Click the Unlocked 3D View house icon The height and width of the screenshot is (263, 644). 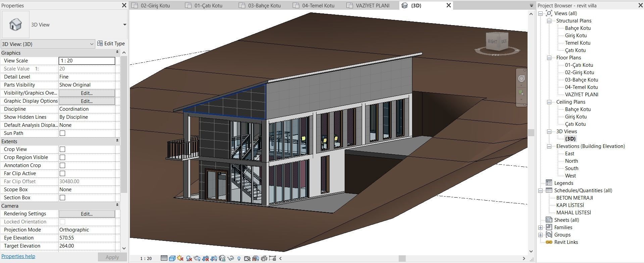(x=222, y=258)
